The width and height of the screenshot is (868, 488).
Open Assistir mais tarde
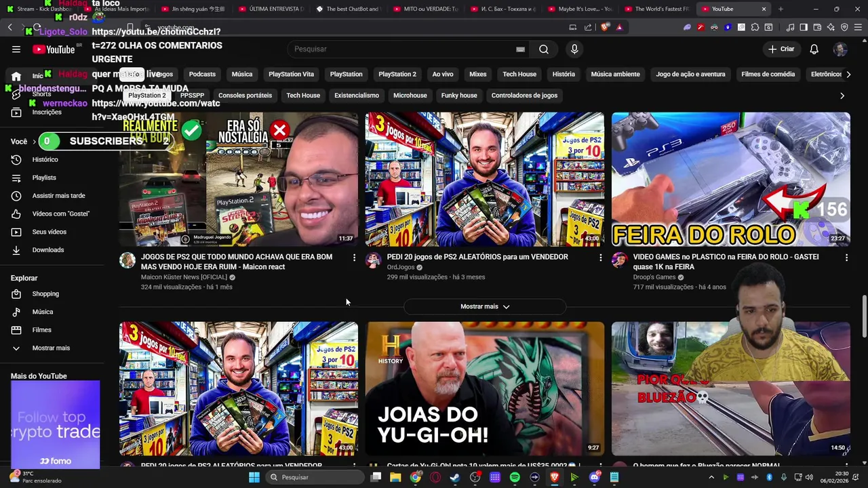pos(58,195)
